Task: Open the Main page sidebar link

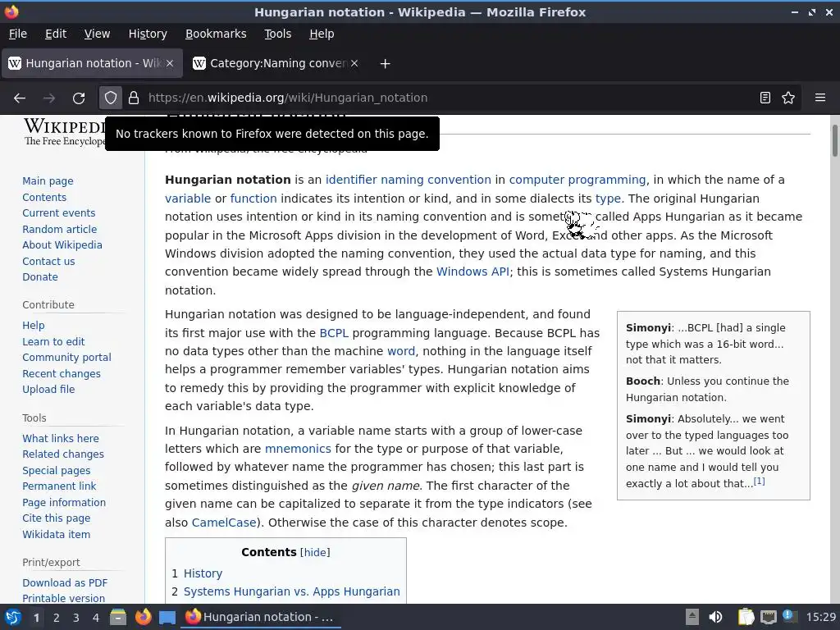Action: coord(48,181)
